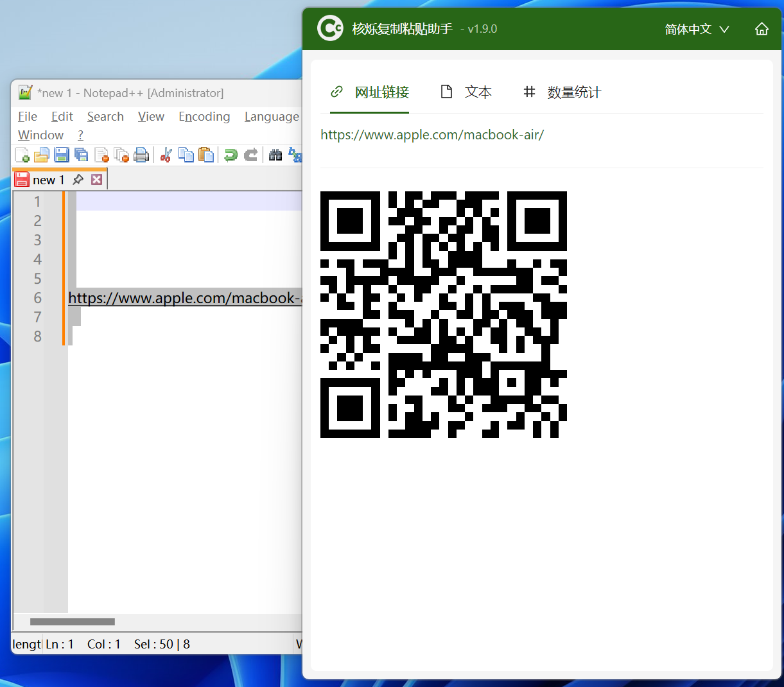Save the document using the toolbar icon
Viewport: 784px width, 687px height.
click(62, 155)
